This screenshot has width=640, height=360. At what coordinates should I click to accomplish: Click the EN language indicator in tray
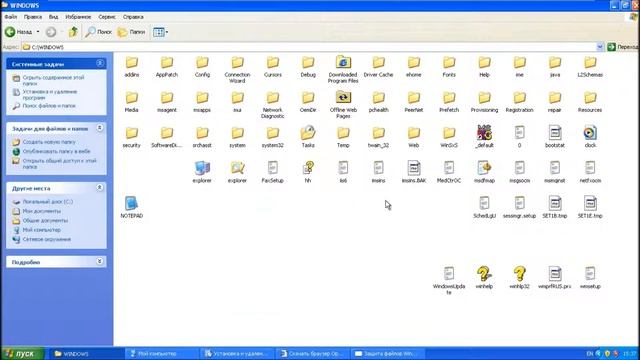[589, 353]
